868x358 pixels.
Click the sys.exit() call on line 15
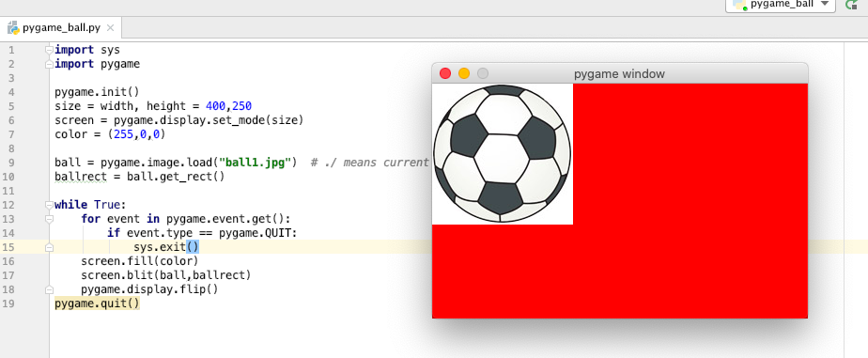pyautogui.click(x=166, y=247)
